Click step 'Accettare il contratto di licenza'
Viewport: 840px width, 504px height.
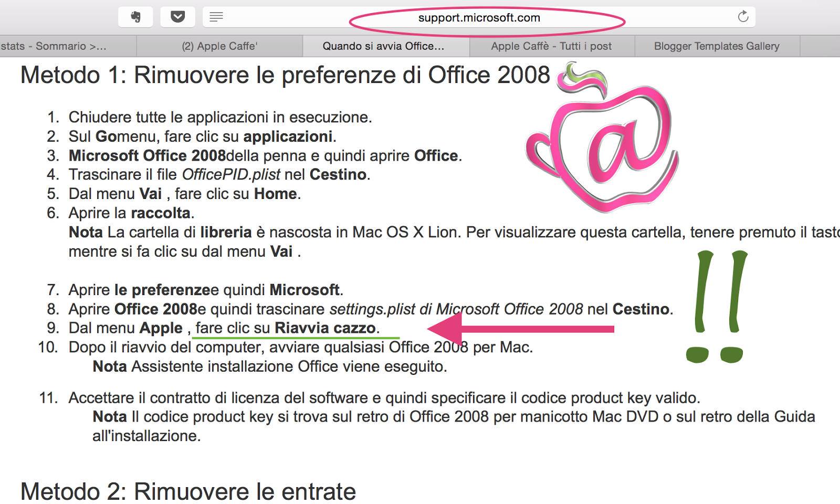384,398
